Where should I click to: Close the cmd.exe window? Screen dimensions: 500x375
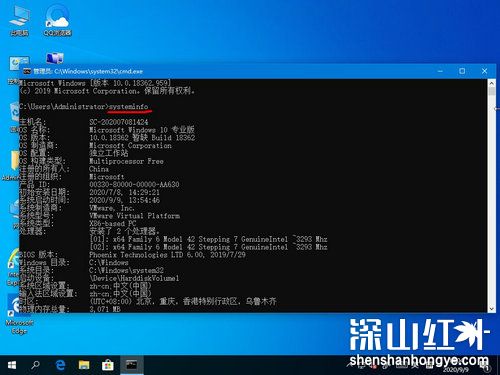484,71
